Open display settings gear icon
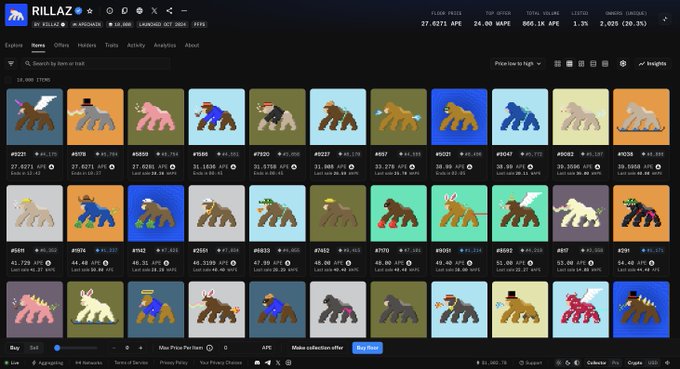Image resolution: width=680 pixels, height=369 pixels. tap(623, 64)
